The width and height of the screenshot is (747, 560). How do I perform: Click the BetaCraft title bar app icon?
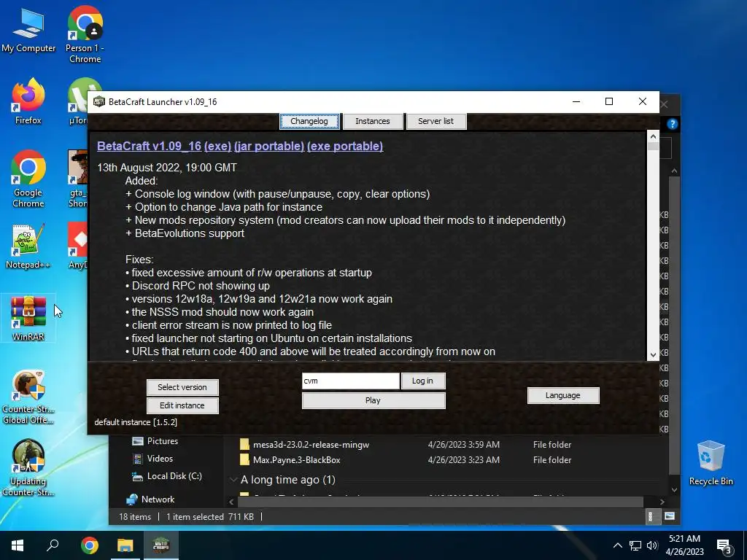[x=98, y=102]
